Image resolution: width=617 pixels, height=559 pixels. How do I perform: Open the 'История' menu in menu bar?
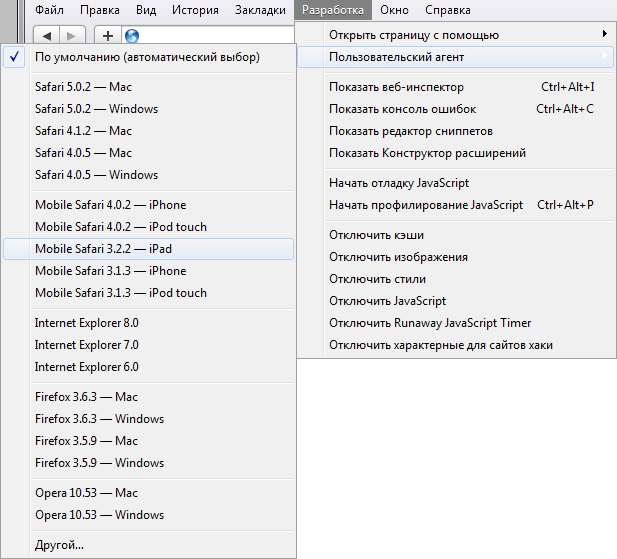click(194, 11)
